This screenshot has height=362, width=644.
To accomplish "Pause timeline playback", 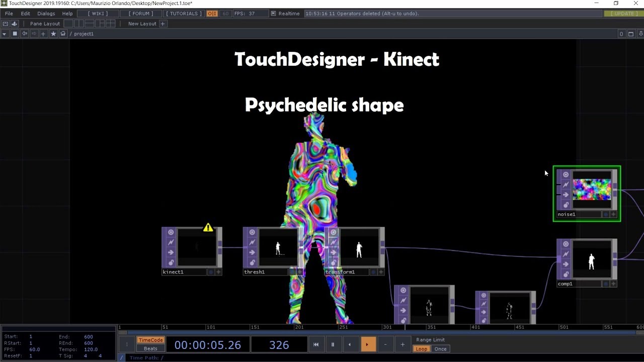I will click(x=333, y=344).
